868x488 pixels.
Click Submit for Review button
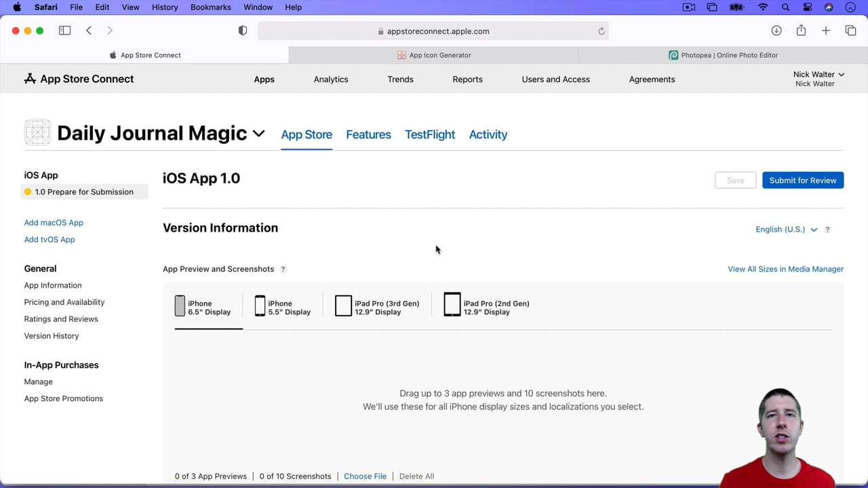tap(803, 180)
